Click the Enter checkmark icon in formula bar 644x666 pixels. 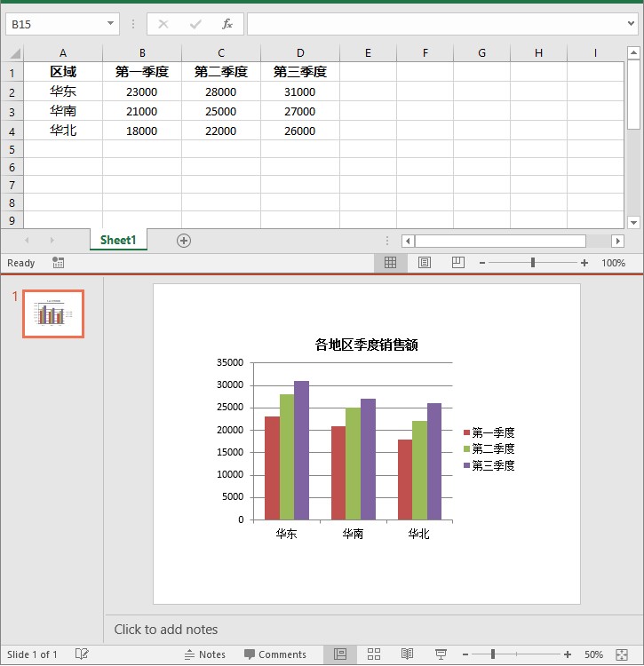[195, 24]
